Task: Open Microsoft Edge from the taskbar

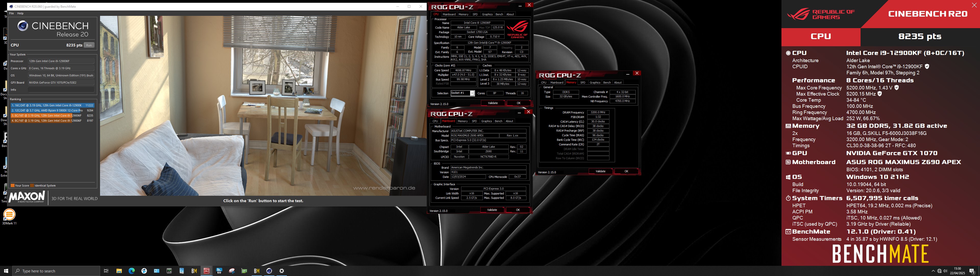Action: pyautogui.click(x=131, y=271)
